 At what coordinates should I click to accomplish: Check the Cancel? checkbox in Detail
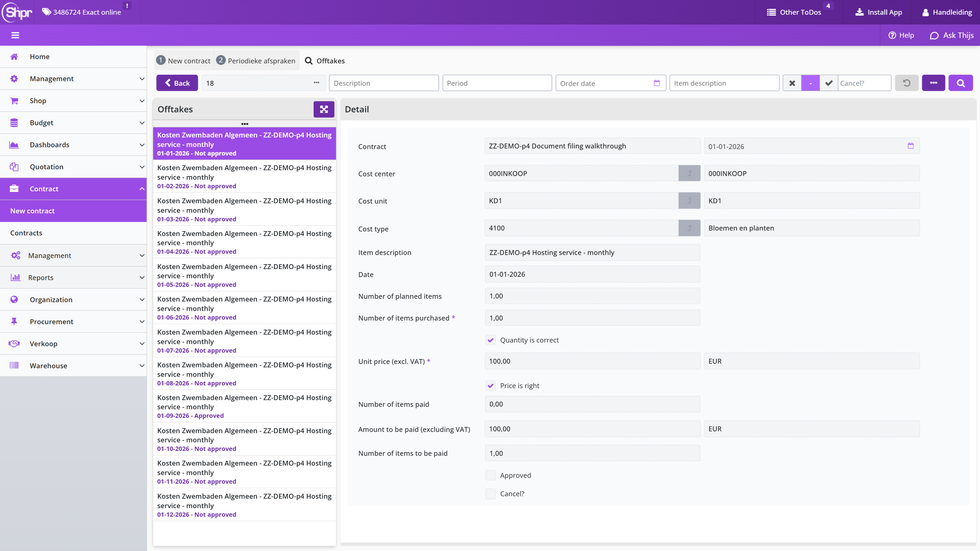click(491, 494)
